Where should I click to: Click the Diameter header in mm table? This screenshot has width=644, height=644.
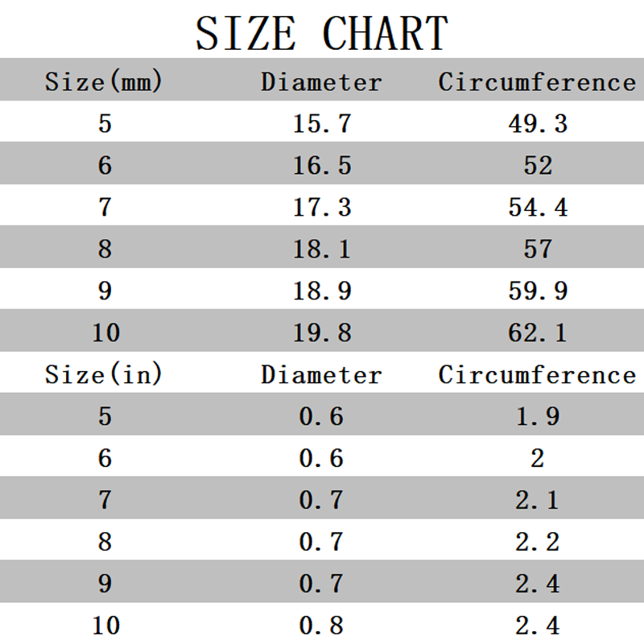point(321,82)
